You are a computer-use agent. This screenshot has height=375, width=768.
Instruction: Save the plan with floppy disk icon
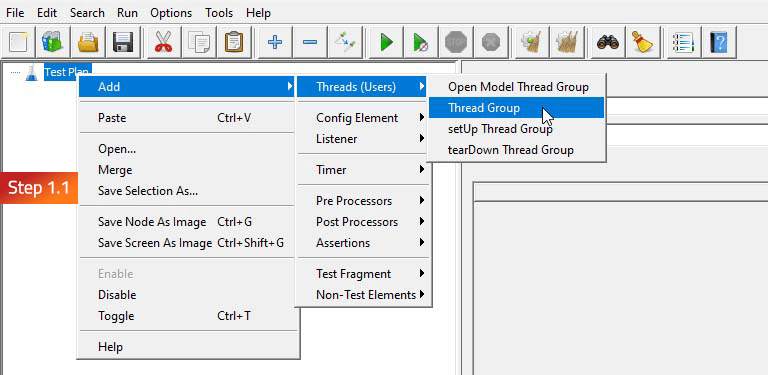tap(123, 43)
